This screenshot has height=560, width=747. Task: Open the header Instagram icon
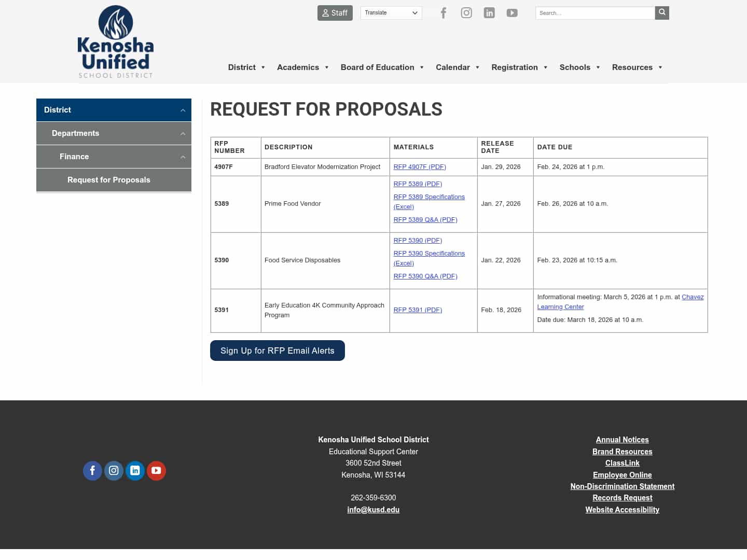466,13
